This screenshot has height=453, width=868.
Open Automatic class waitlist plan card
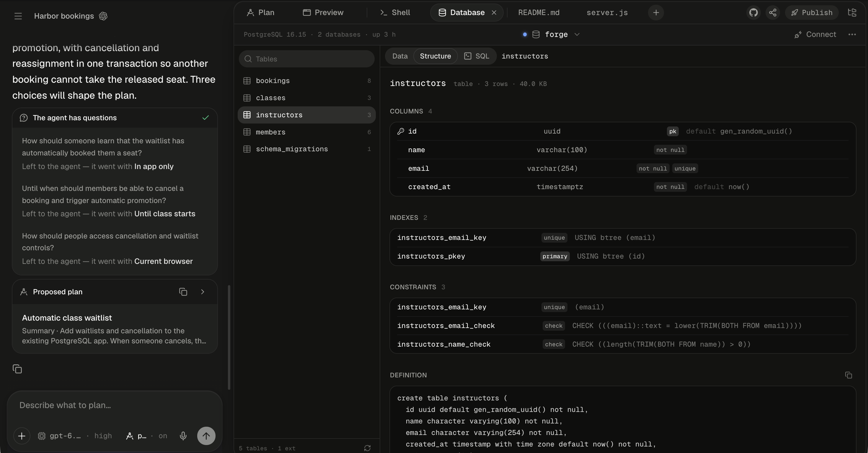click(115, 329)
